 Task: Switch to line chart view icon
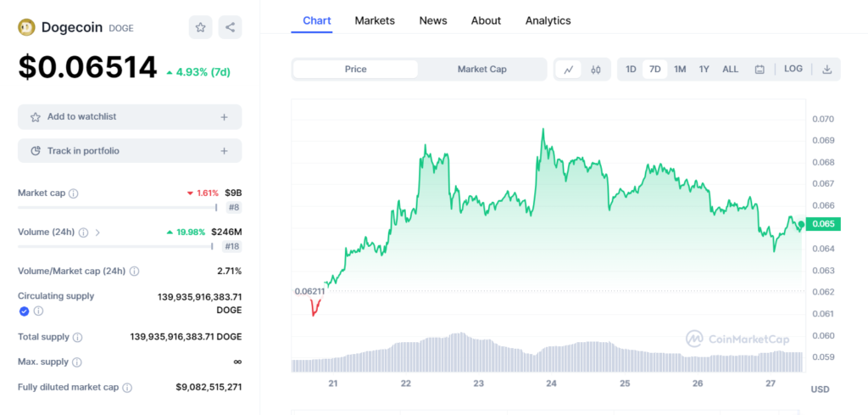click(x=569, y=70)
